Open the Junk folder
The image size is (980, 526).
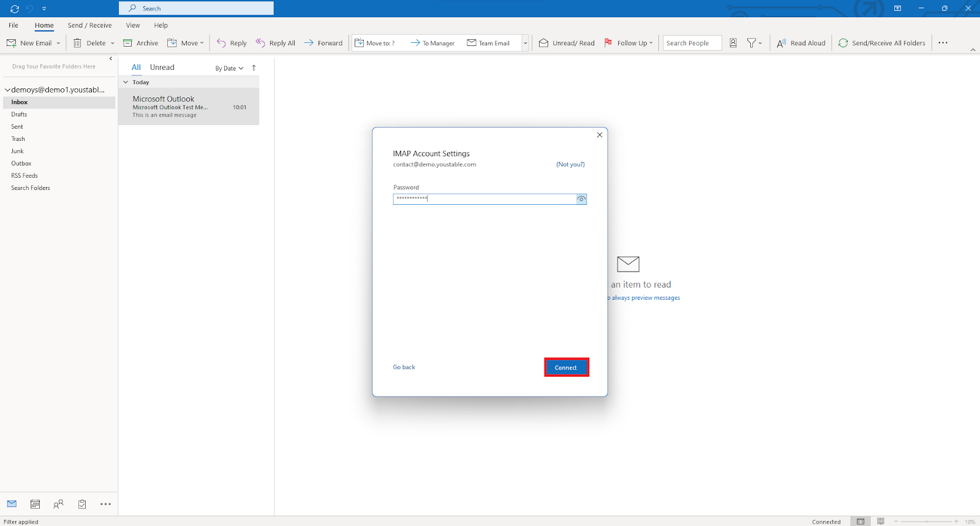(17, 151)
